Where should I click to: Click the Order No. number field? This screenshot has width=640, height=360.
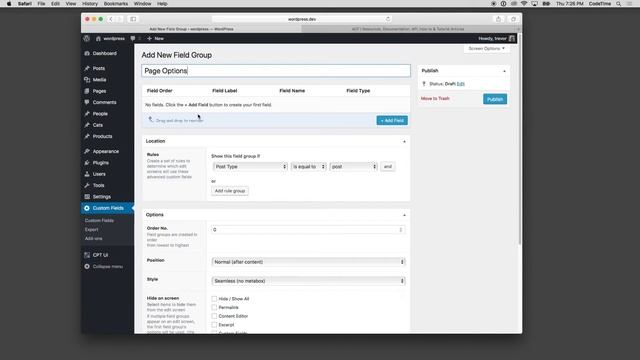[x=308, y=230]
